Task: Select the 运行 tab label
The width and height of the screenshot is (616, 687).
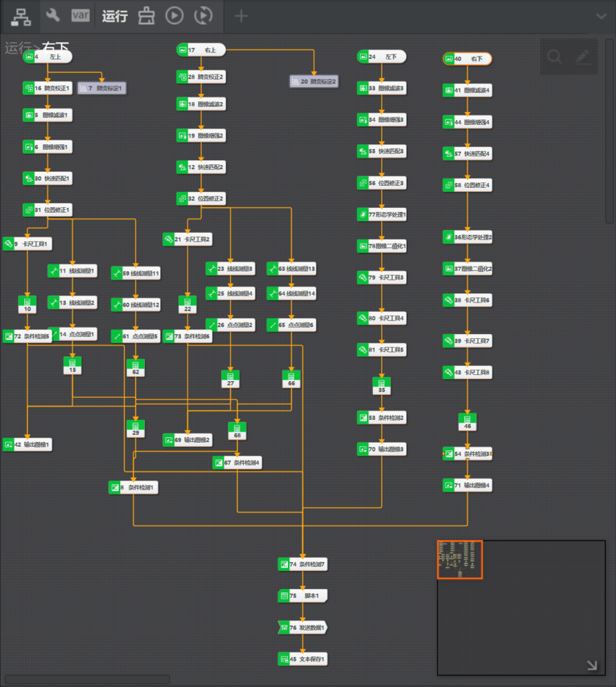Action: coord(115,16)
